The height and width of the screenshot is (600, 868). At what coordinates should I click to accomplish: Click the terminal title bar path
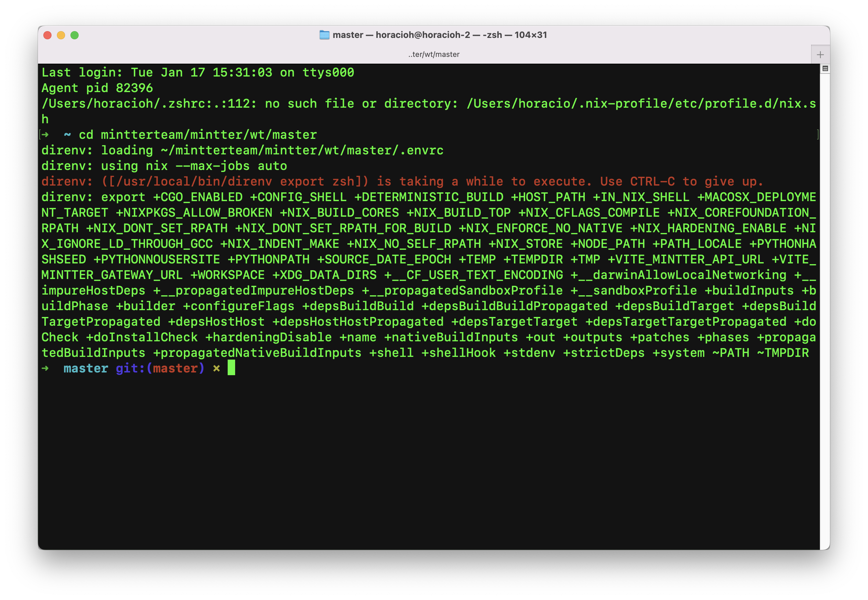(434, 53)
